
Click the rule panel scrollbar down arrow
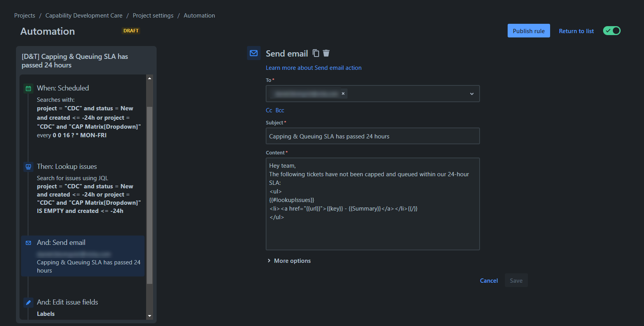pos(150,316)
